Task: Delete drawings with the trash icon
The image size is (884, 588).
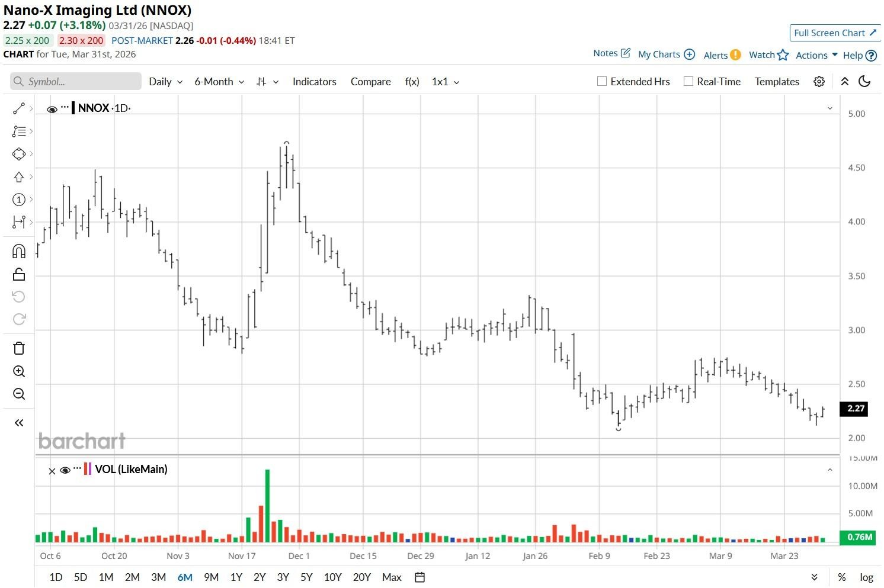Action: click(x=19, y=348)
